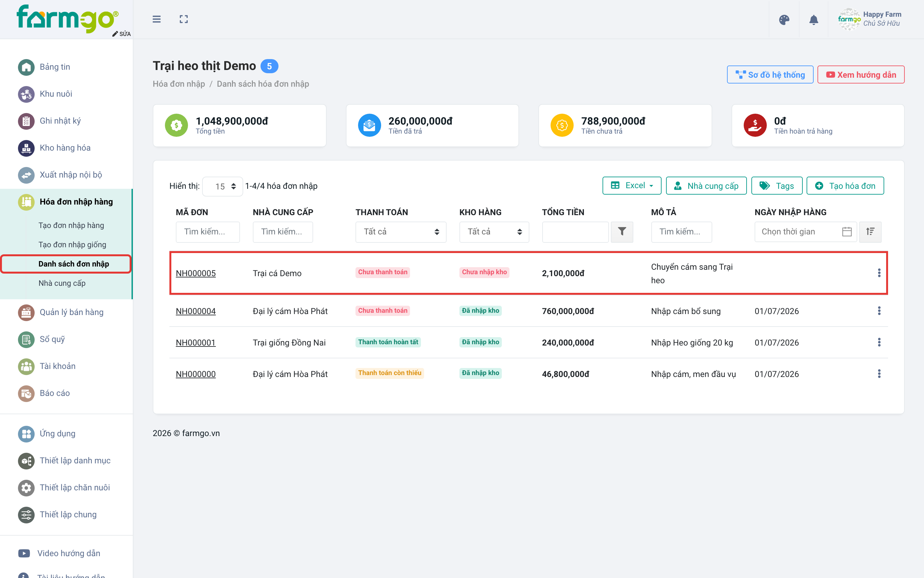
Task: Click the Tiền đã trả summary card
Action: click(x=432, y=125)
